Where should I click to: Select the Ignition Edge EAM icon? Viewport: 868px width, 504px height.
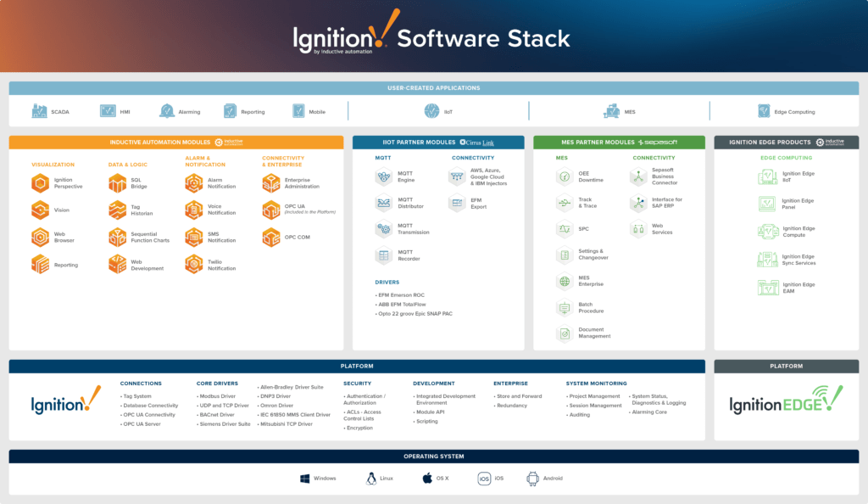[768, 288]
